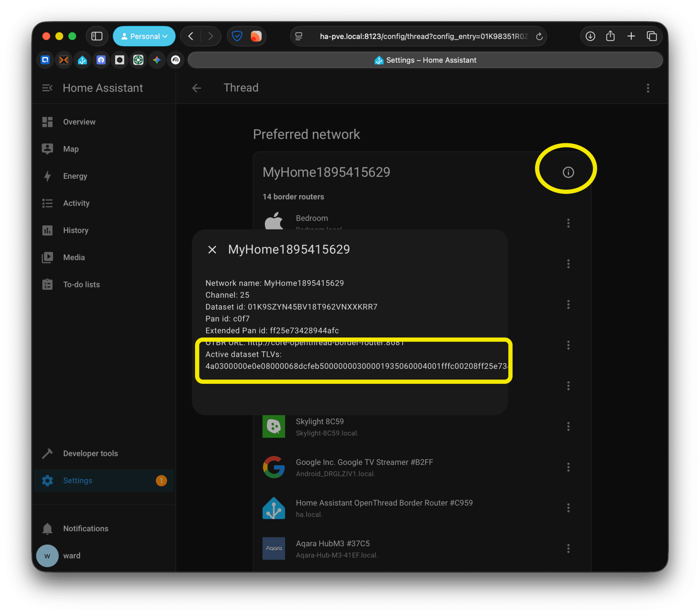
Task: Go back from the Thread page
Action: (x=197, y=88)
